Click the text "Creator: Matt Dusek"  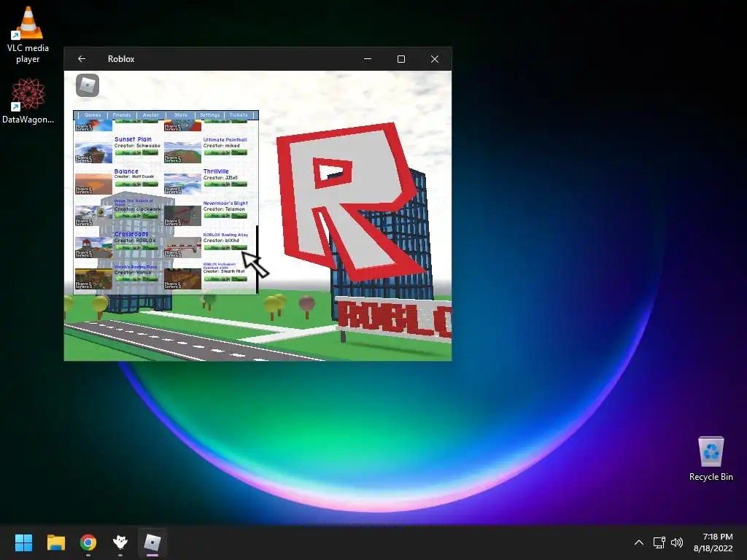(134, 176)
